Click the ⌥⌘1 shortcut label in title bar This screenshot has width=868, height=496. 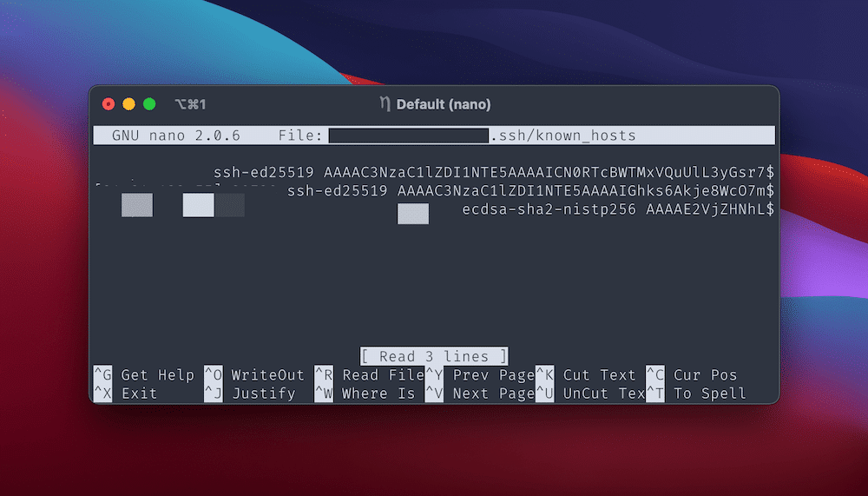tap(190, 104)
